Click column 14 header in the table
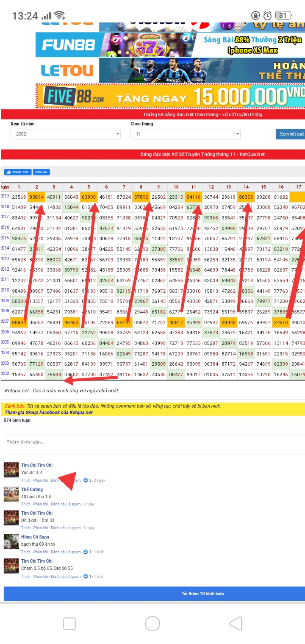 coord(246,187)
